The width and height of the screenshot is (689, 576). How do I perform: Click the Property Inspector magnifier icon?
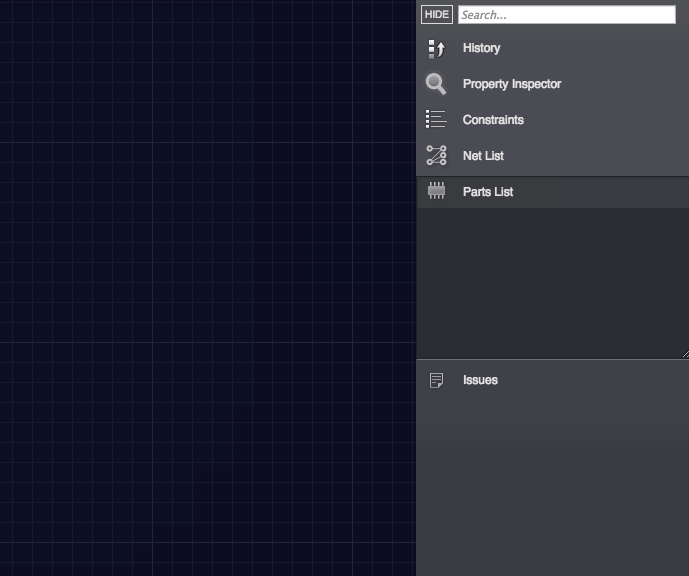tap(435, 83)
